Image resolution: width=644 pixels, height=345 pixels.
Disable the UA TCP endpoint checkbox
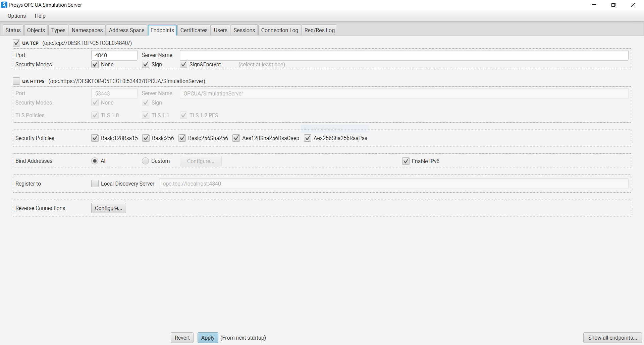[x=16, y=43]
